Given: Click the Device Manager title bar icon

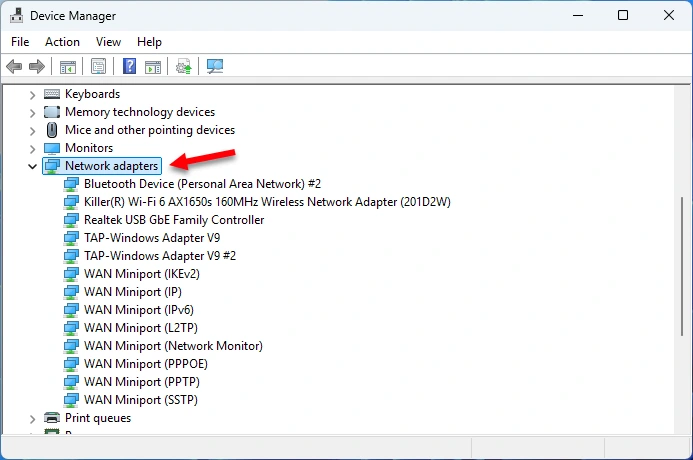Looking at the screenshot, I should (x=16, y=15).
